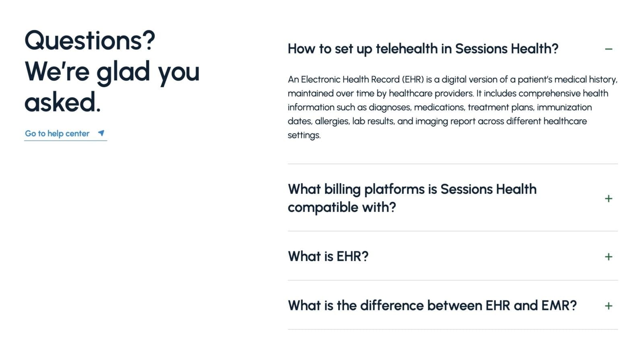This screenshot has width=644, height=363.
Task: Click the 'Questions?' heading line
Action: [90, 41]
